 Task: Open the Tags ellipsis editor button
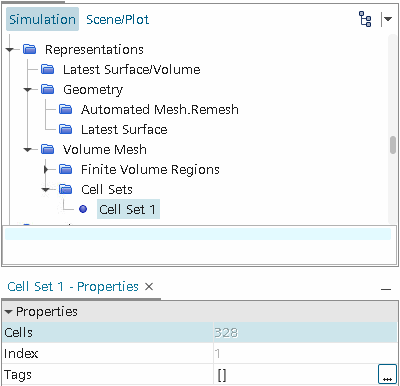(x=387, y=375)
